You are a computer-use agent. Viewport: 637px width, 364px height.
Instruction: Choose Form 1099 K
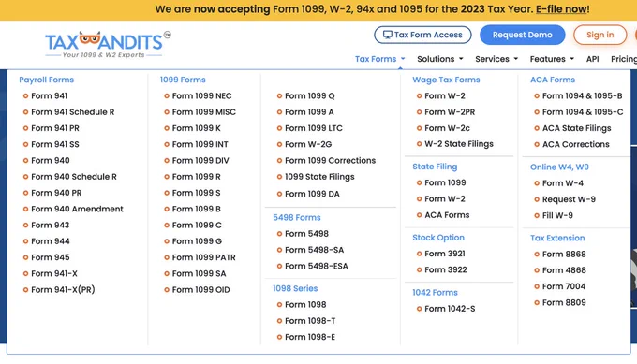point(196,128)
